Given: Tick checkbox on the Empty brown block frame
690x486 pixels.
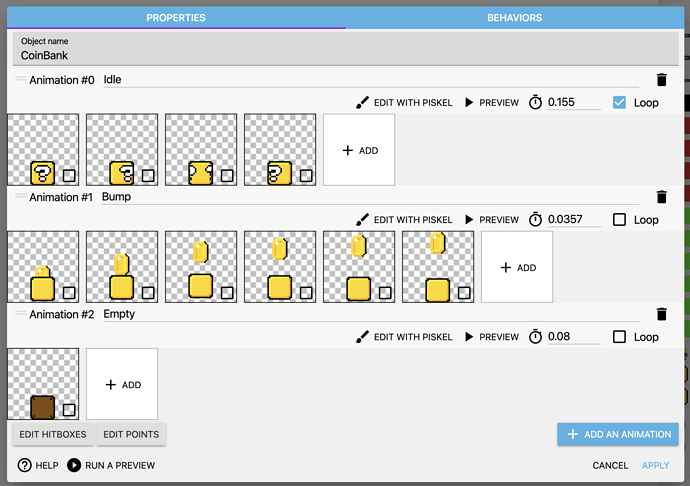Looking at the screenshot, I should click(69, 410).
